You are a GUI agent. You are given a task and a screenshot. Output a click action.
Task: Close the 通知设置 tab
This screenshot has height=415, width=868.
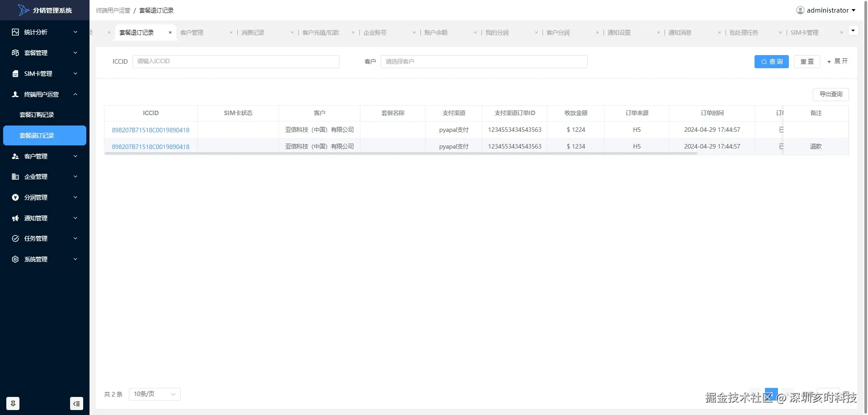coord(658,33)
